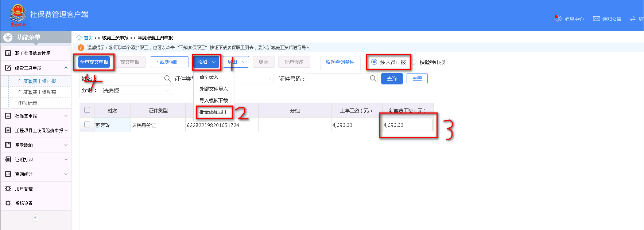Click the 通知公告 envelope icon
The width and height of the screenshot is (644, 230).
pyautogui.click(x=596, y=19)
